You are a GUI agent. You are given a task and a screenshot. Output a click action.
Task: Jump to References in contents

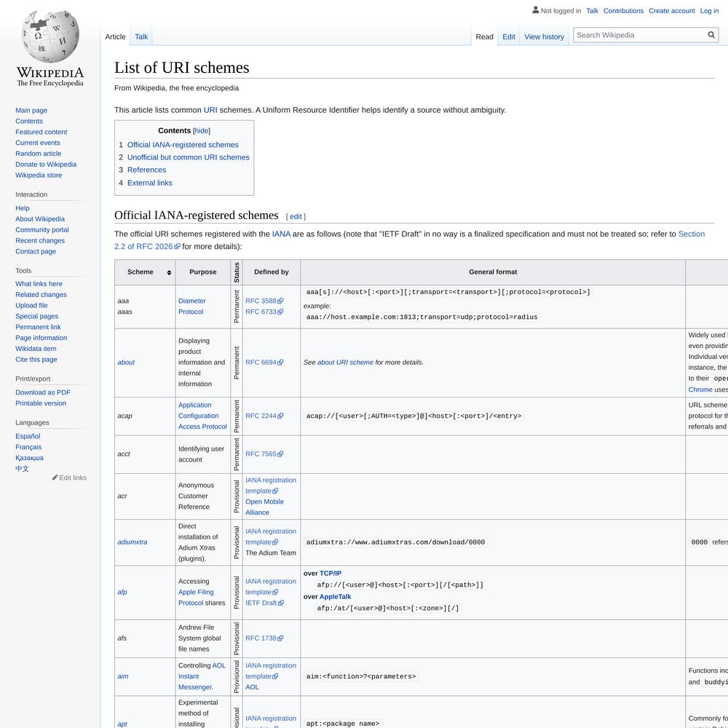146,170
